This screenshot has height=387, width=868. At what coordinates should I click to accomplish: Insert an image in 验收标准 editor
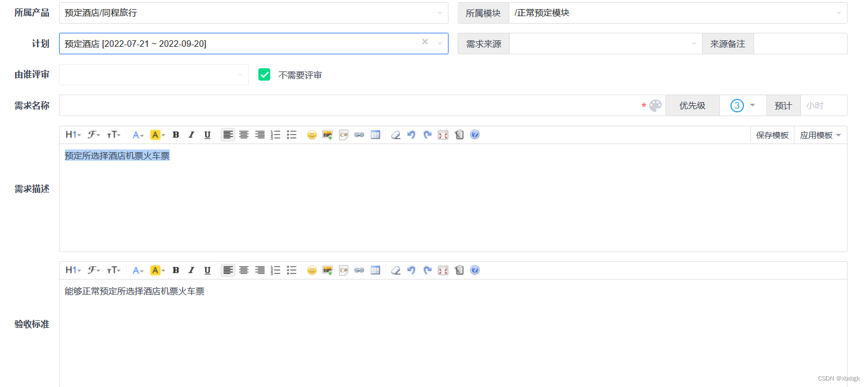tap(328, 270)
